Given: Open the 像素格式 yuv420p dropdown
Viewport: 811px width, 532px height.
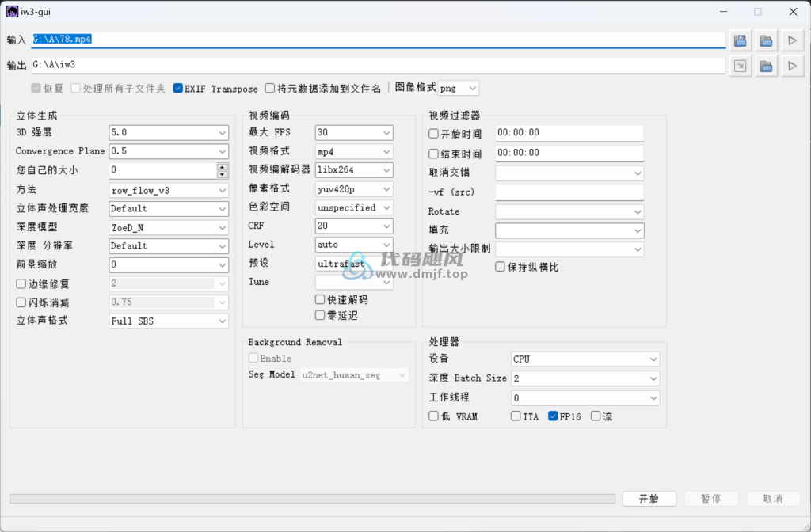Looking at the screenshot, I should click(354, 188).
